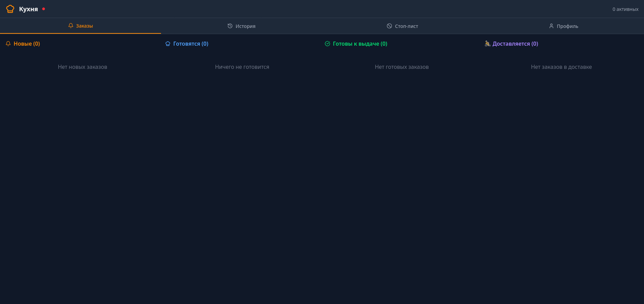This screenshot has width=644, height=304.
Task: Click the 'Нет новых заказов' message
Action: point(82,67)
